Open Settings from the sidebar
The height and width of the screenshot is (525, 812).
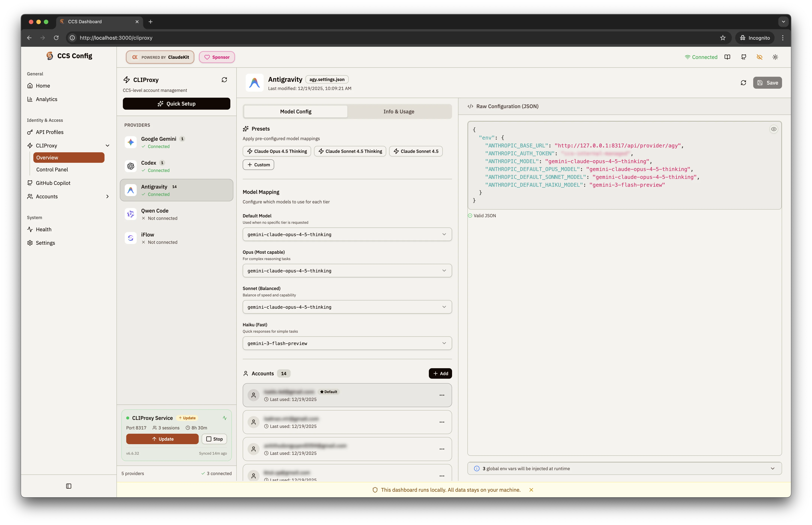[x=45, y=243]
